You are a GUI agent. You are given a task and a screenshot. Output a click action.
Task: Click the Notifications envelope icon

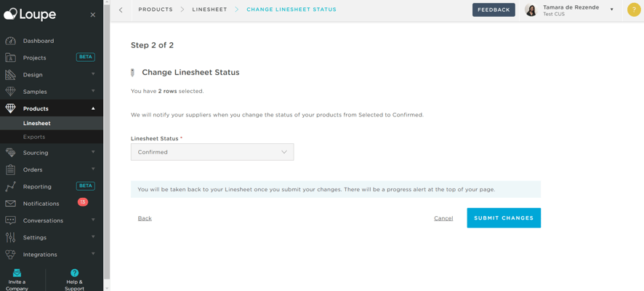10,204
